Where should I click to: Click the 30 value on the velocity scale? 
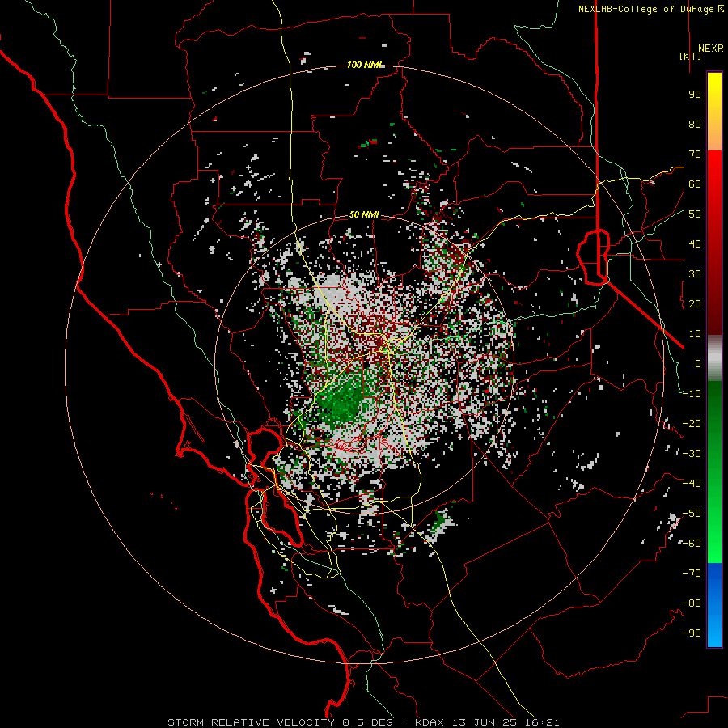(x=695, y=274)
